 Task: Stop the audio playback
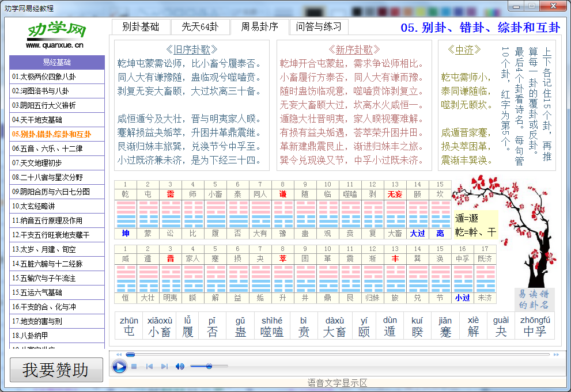(134, 366)
